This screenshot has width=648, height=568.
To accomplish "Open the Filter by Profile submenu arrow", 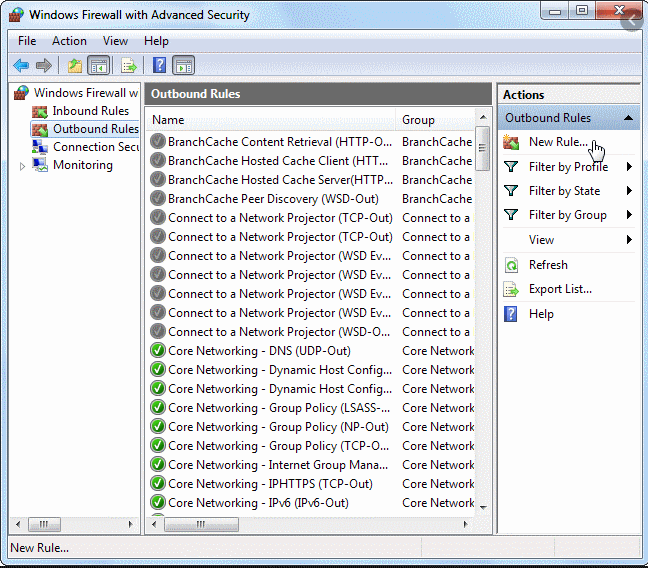I will (x=629, y=167).
